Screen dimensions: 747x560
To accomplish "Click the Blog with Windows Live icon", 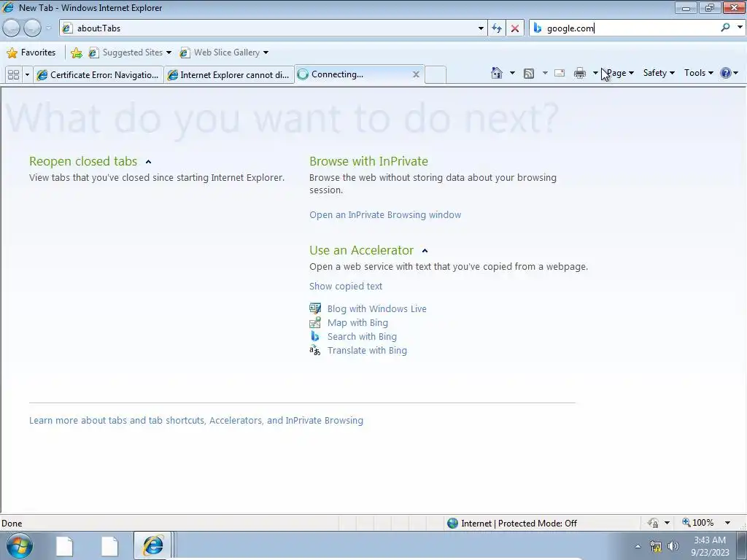I will (315, 308).
